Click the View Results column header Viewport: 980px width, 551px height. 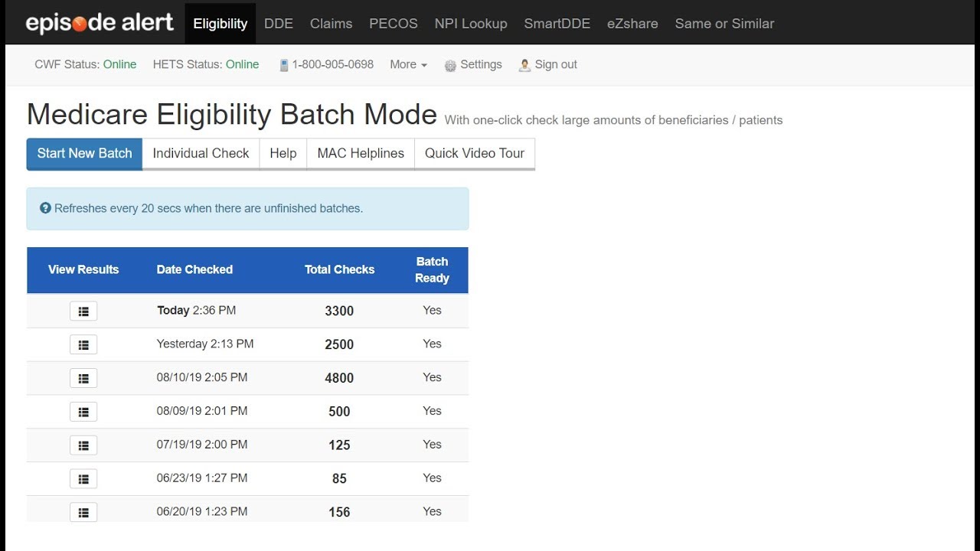pos(83,269)
